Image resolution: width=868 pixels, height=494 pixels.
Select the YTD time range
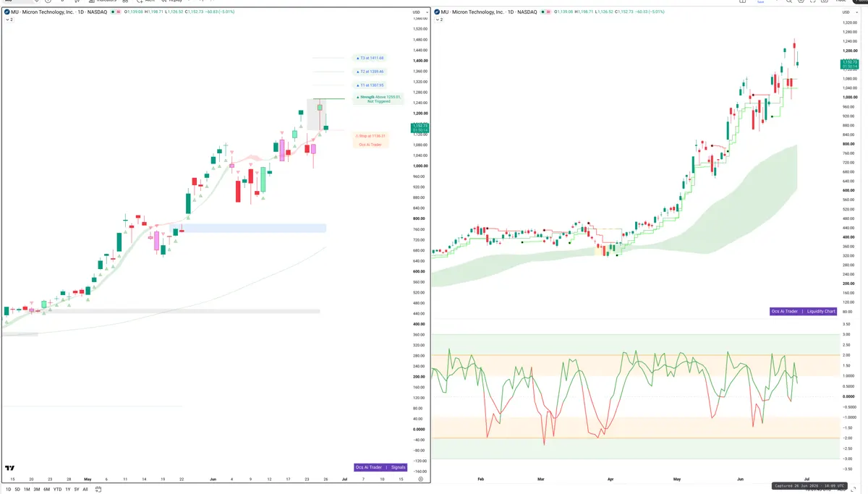coord(58,490)
